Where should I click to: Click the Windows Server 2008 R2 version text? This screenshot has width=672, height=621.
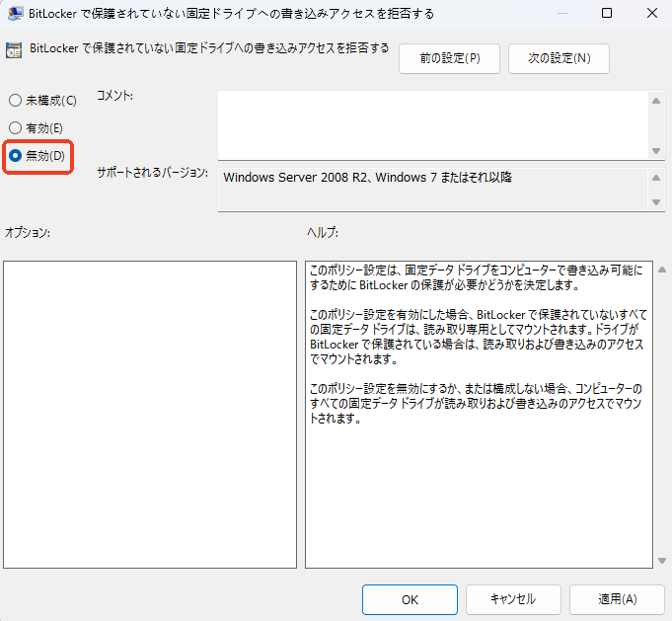pos(367,177)
